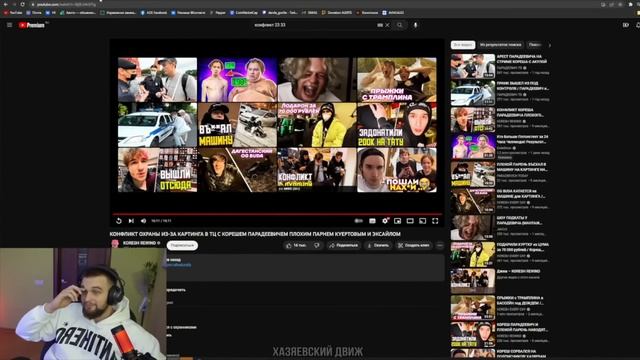
Task: Clear the search query with X
Action: tap(387, 25)
